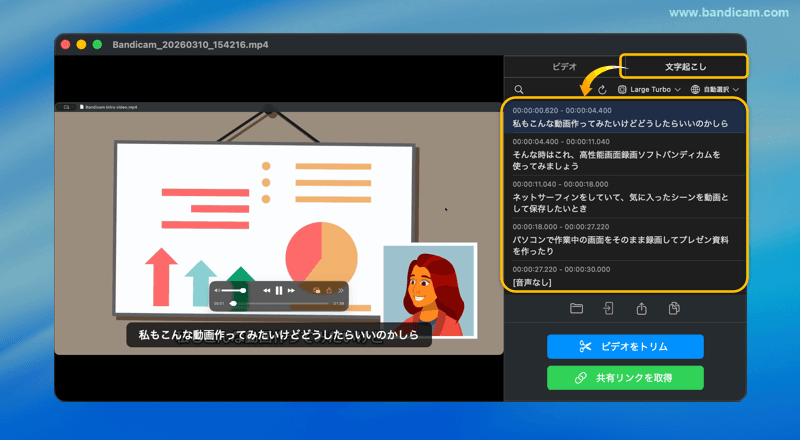Image resolution: width=800 pixels, height=440 pixels.
Task: Click the 共有リンクを取得 button
Action: click(625, 378)
